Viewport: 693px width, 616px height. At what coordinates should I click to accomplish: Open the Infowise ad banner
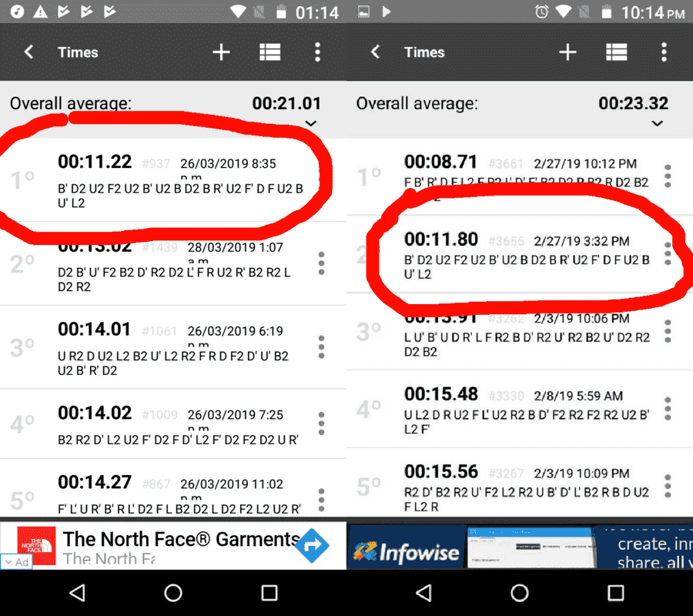click(x=520, y=547)
